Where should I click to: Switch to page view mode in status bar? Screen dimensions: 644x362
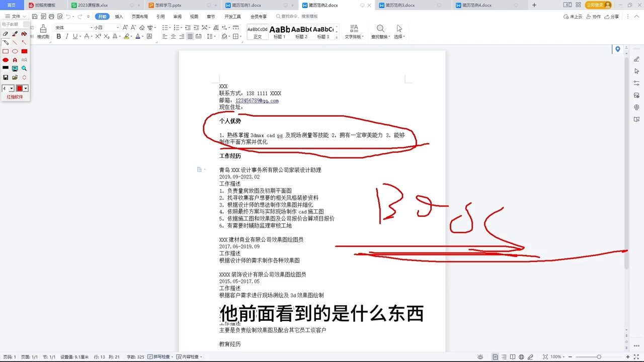coord(496,357)
